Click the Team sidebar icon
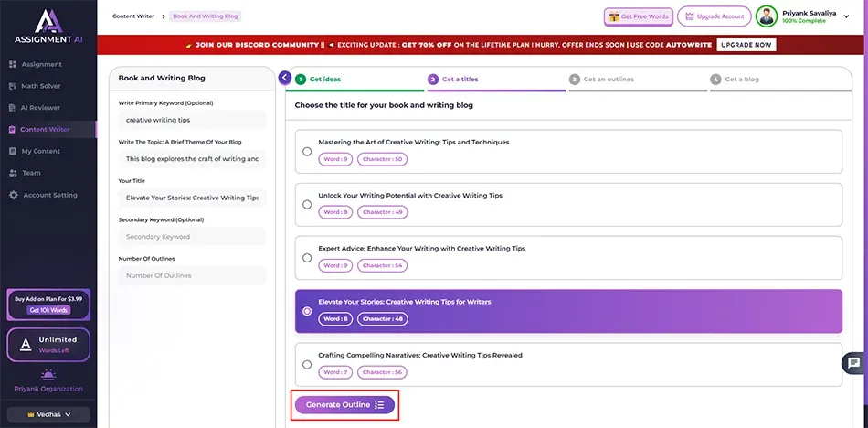Viewport: 868px width, 428px height. 13,173
